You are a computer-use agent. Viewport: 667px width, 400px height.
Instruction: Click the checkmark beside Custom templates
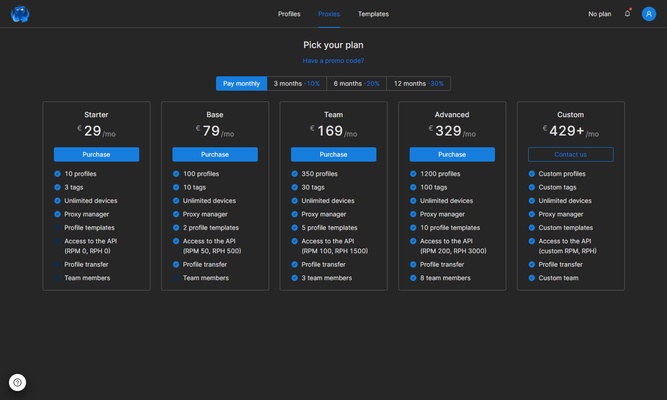point(532,228)
